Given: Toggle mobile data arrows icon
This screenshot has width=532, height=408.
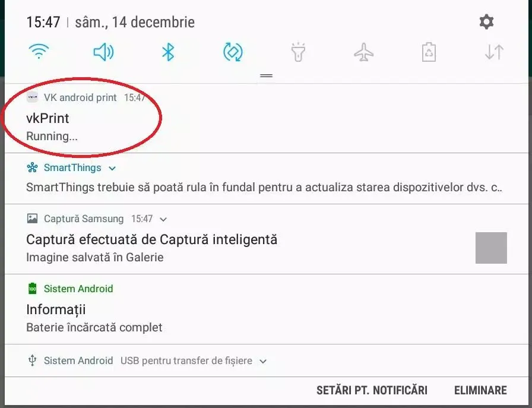Looking at the screenshot, I should tap(494, 52).
